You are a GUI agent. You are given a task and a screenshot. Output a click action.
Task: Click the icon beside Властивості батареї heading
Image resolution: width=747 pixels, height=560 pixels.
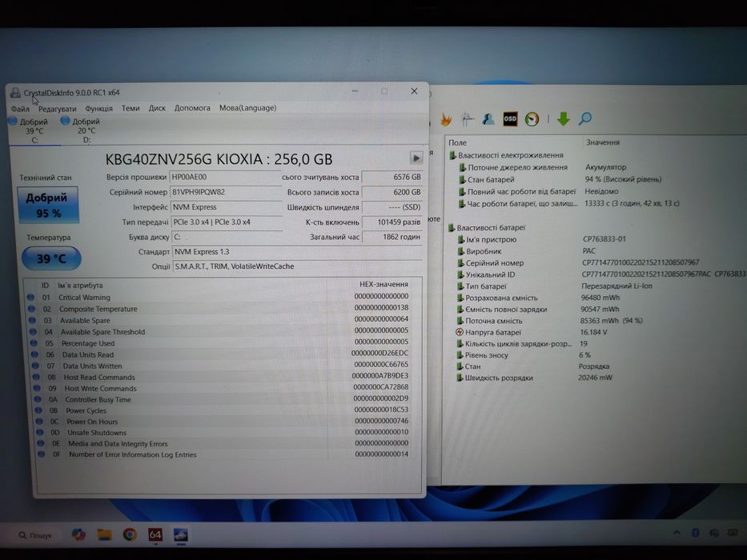point(452,228)
